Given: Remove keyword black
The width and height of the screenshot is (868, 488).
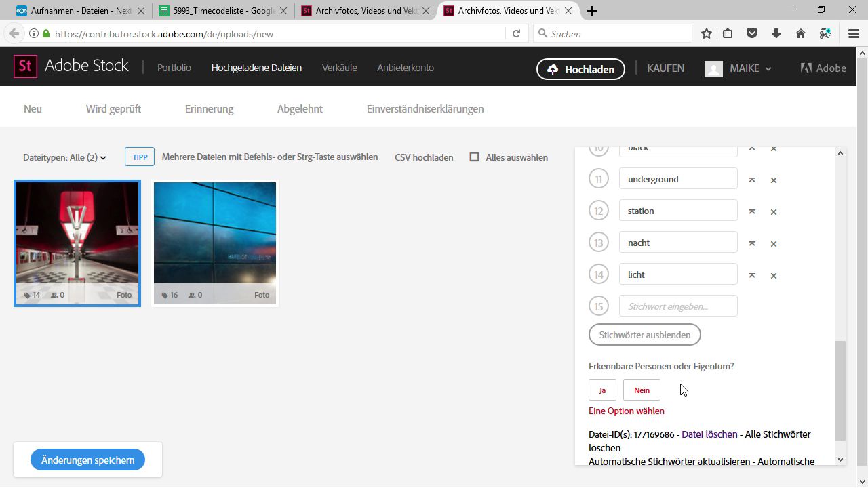Looking at the screenshot, I should (x=774, y=148).
